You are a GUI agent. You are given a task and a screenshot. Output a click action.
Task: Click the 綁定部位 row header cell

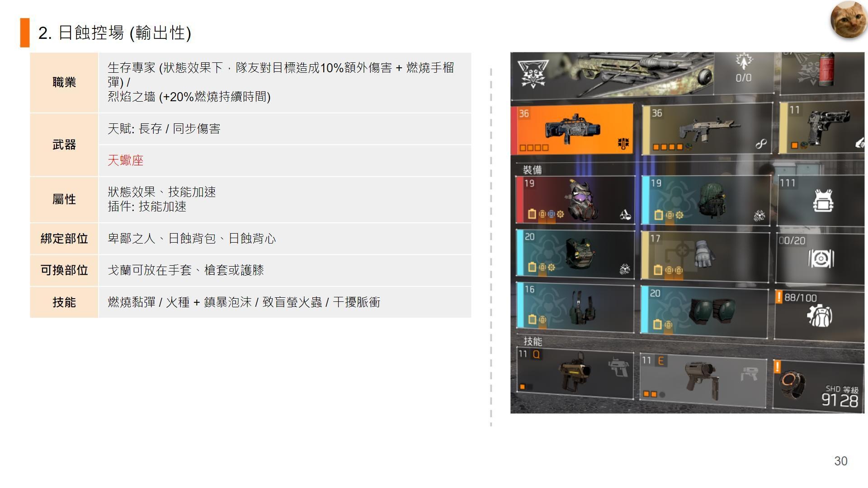tap(64, 239)
